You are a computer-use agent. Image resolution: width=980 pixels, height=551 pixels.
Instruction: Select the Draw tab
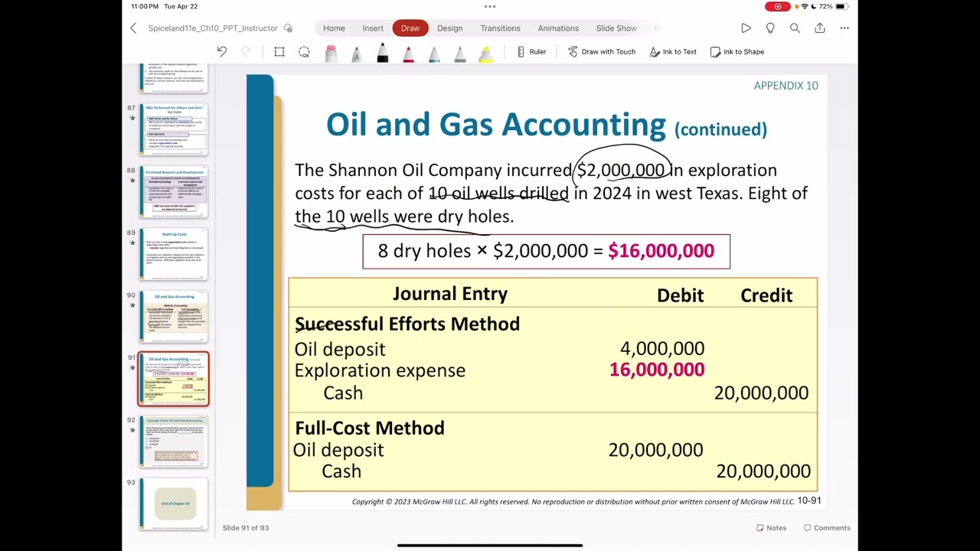(410, 28)
